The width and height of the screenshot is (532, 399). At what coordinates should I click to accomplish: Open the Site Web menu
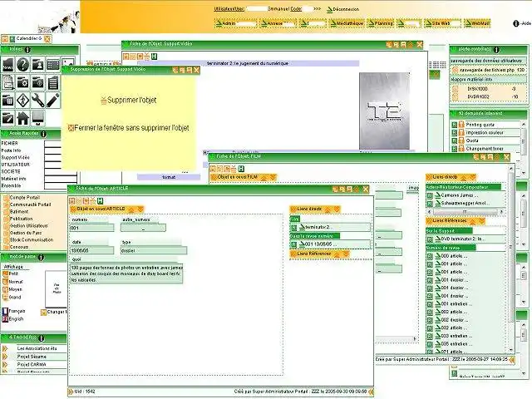pyautogui.click(x=442, y=23)
